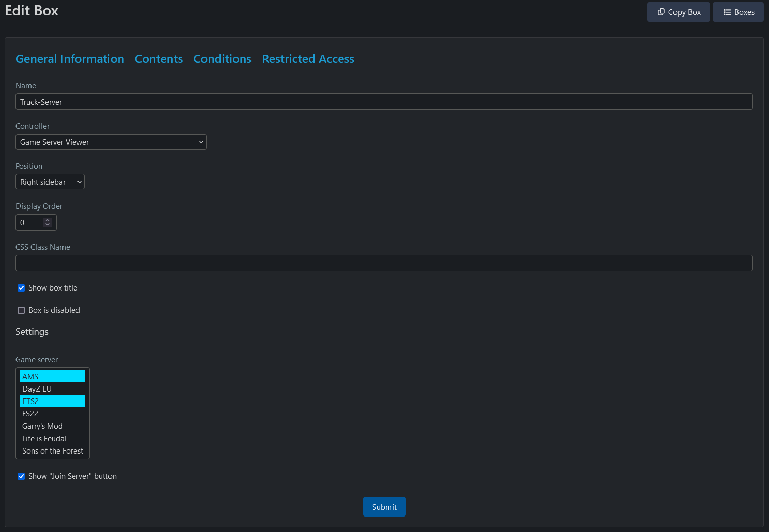Focus the Name input field
769x532 pixels.
point(384,102)
